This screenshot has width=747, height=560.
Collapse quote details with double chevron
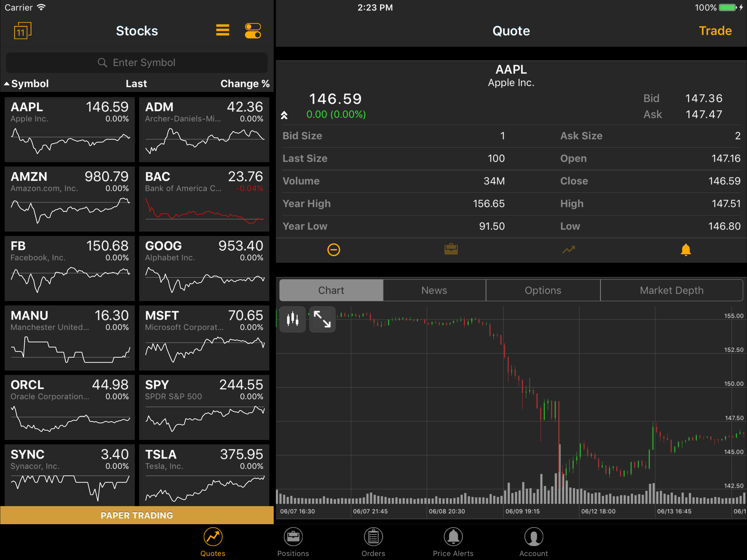[x=284, y=115]
